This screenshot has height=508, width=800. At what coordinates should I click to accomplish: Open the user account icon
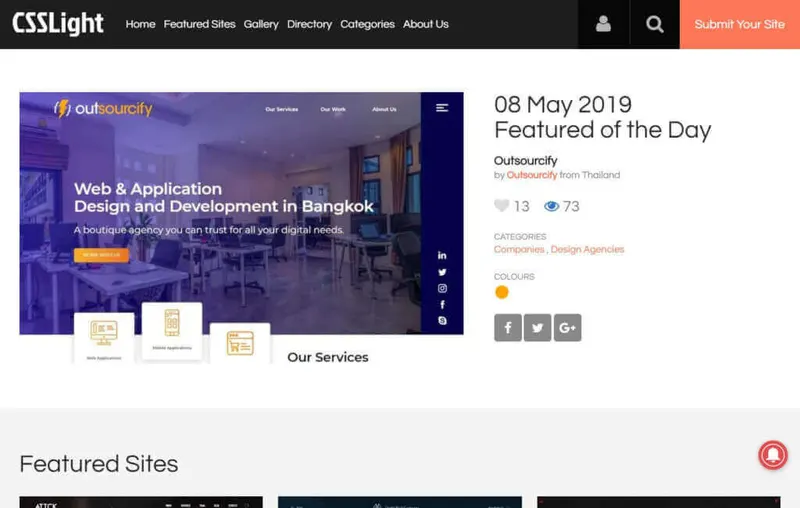click(603, 24)
